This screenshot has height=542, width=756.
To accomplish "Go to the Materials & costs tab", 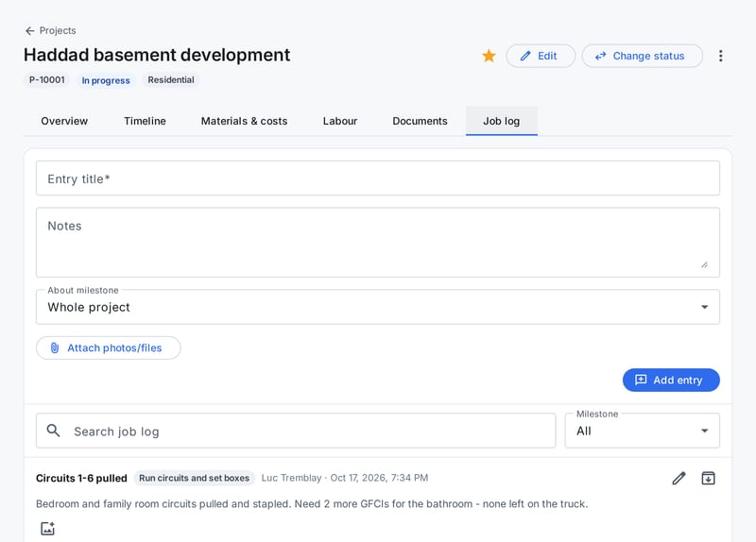I will click(x=244, y=121).
